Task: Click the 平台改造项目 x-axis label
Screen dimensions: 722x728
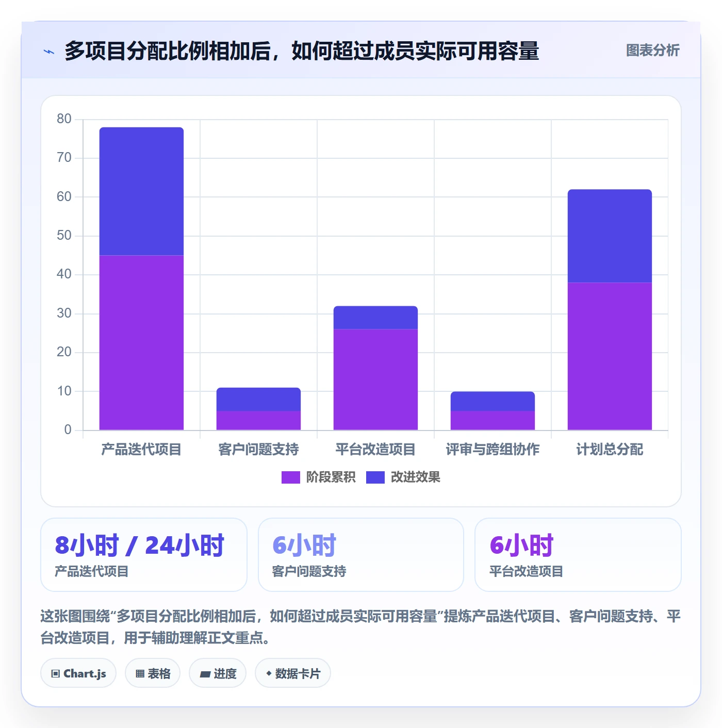Action: coord(375,450)
